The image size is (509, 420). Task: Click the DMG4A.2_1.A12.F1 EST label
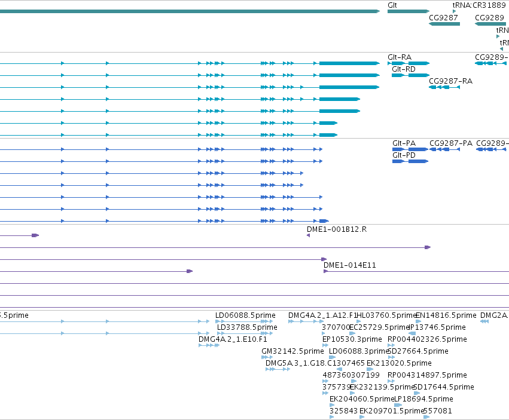pyautogui.click(x=322, y=315)
